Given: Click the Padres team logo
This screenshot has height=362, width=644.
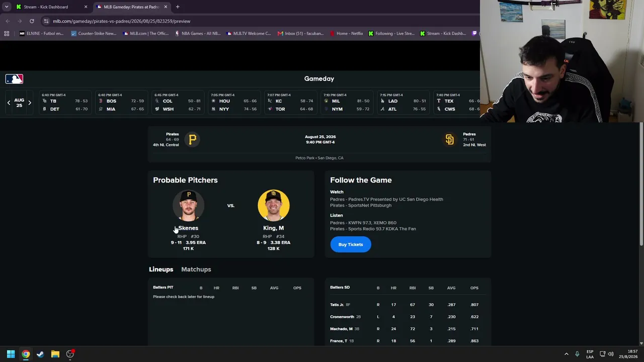Looking at the screenshot, I should [x=449, y=139].
